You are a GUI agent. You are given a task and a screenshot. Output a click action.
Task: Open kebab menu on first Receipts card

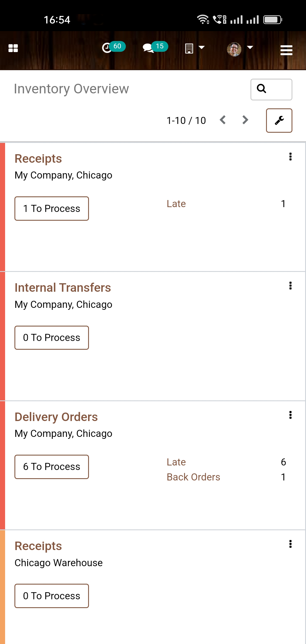(x=290, y=157)
